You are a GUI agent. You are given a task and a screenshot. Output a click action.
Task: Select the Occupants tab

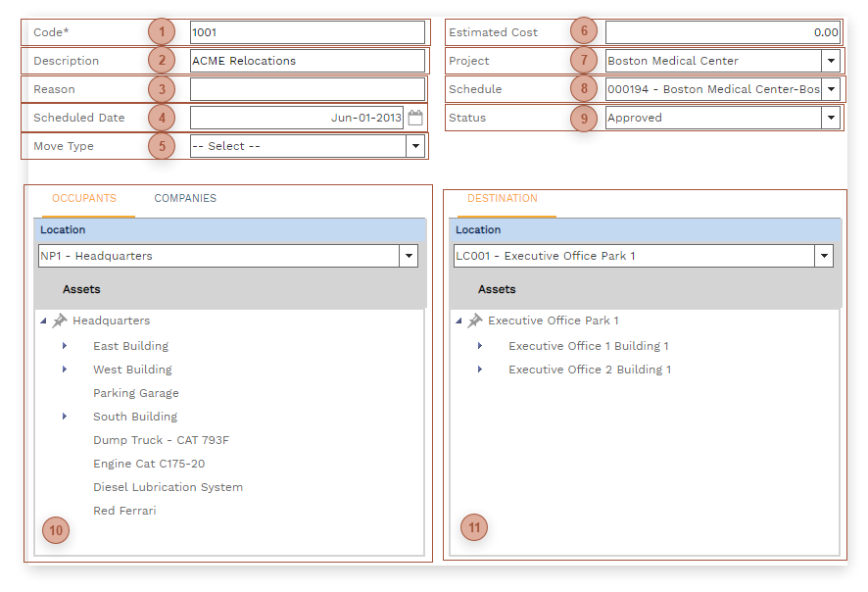(84, 199)
